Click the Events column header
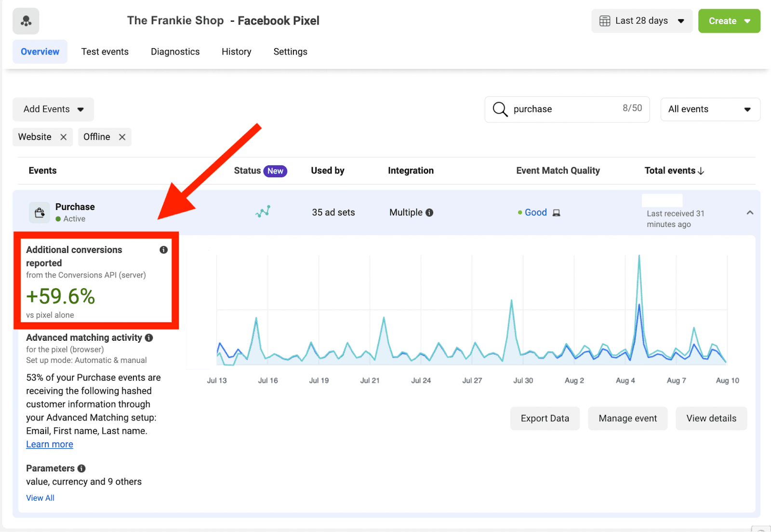The width and height of the screenshot is (771, 532). pos(42,171)
